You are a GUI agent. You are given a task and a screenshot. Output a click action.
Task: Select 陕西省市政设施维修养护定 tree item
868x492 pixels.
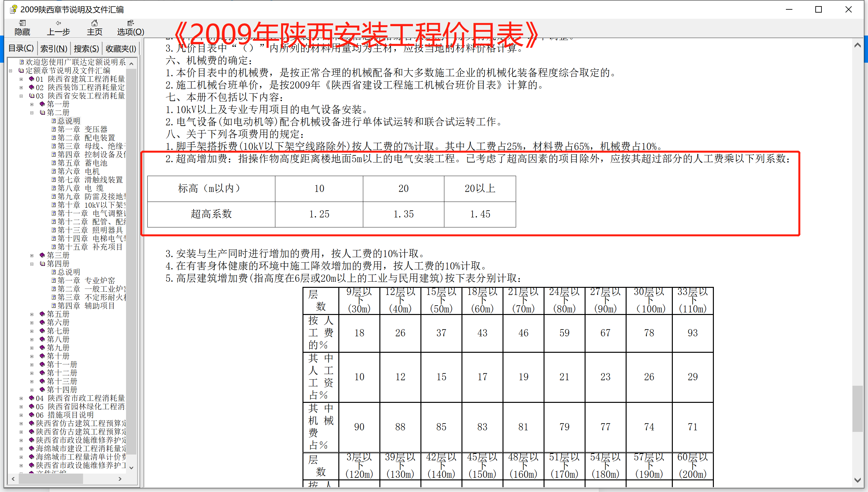tap(81, 440)
